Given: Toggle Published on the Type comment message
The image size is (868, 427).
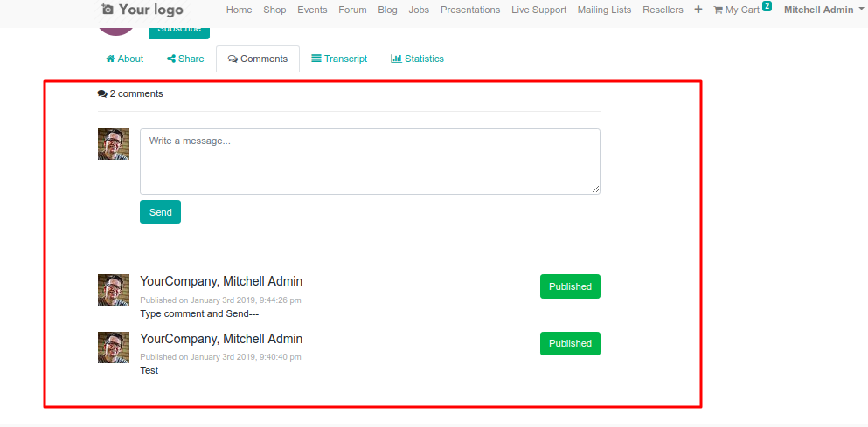Looking at the screenshot, I should click(x=570, y=286).
